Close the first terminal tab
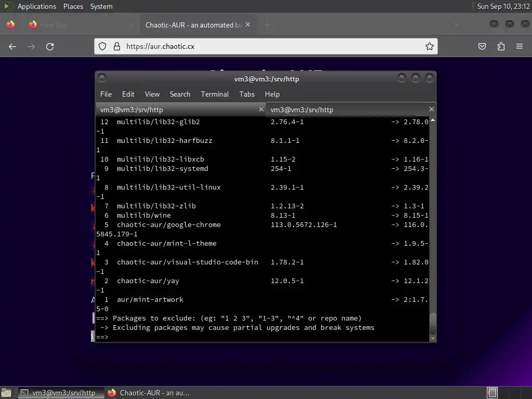Image resolution: width=532 pixels, height=399 pixels. pyautogui.click(x=261, y=109)
